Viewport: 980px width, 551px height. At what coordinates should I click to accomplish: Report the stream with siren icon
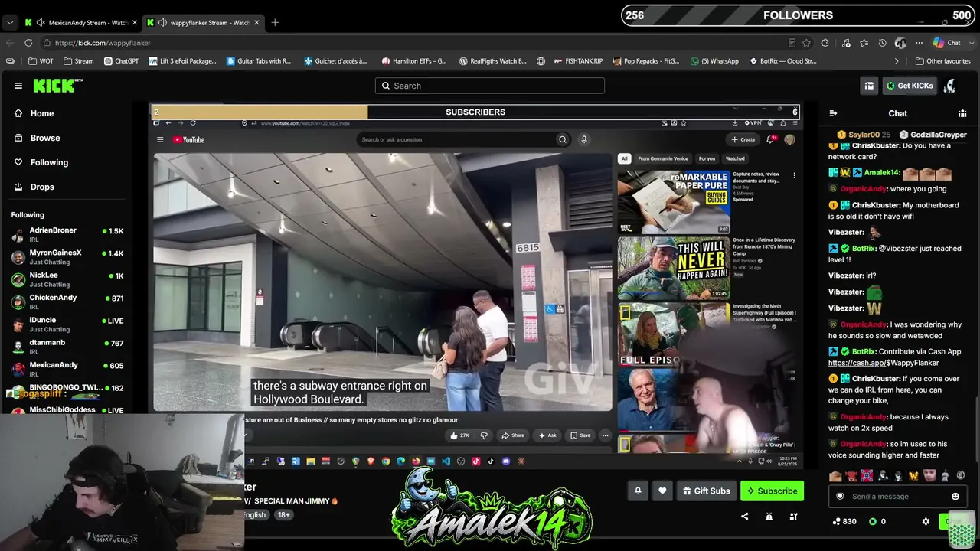tap(769, 517)
